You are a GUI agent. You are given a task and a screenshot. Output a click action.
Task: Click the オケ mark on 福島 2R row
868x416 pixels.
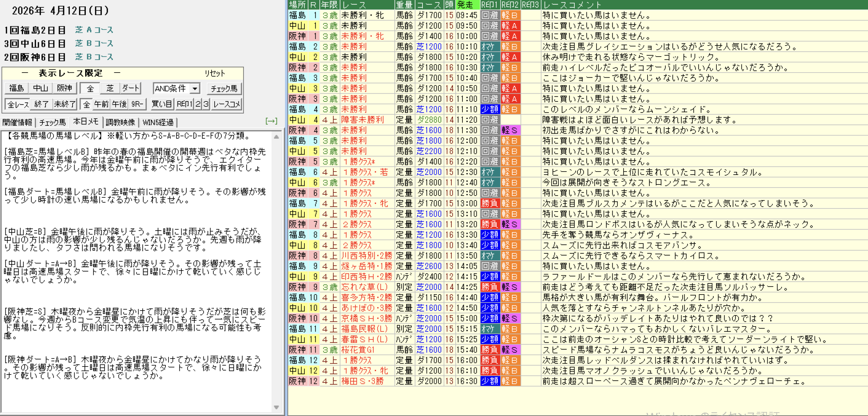(490, 46)
